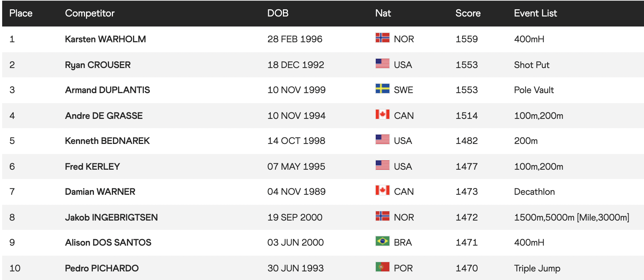
Task: Click the Sweden flag icon
Action: [382, 89]
